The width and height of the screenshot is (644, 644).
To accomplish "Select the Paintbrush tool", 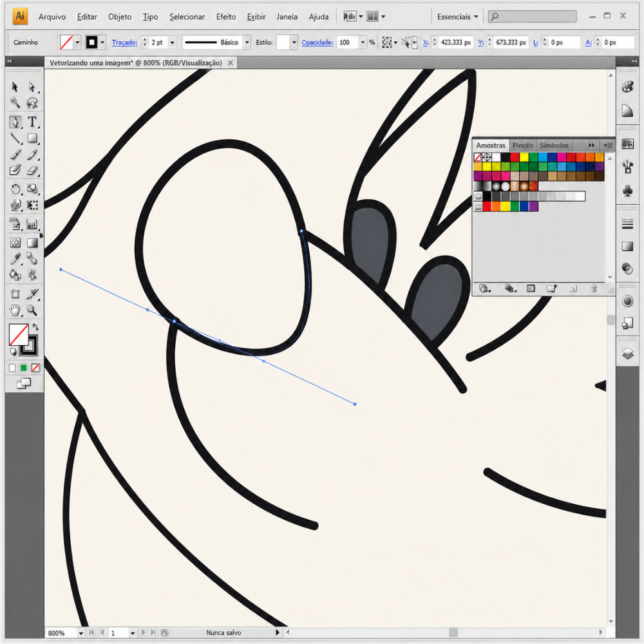I will [x=15, y=155].
